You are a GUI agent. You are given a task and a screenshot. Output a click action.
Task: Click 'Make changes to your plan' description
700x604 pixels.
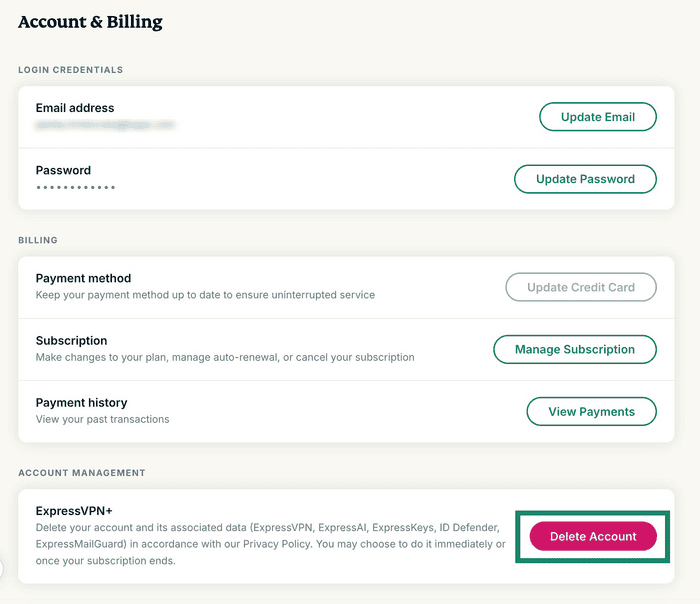point(225,358)
